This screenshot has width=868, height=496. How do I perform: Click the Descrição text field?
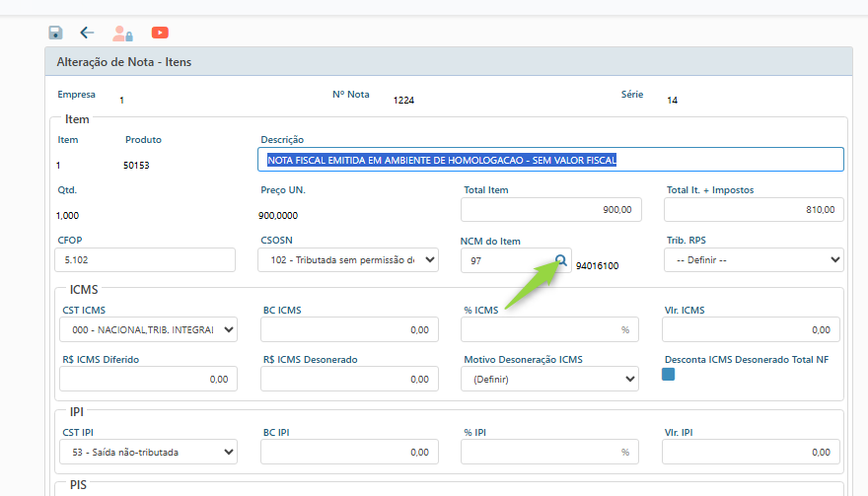(550, 160)
